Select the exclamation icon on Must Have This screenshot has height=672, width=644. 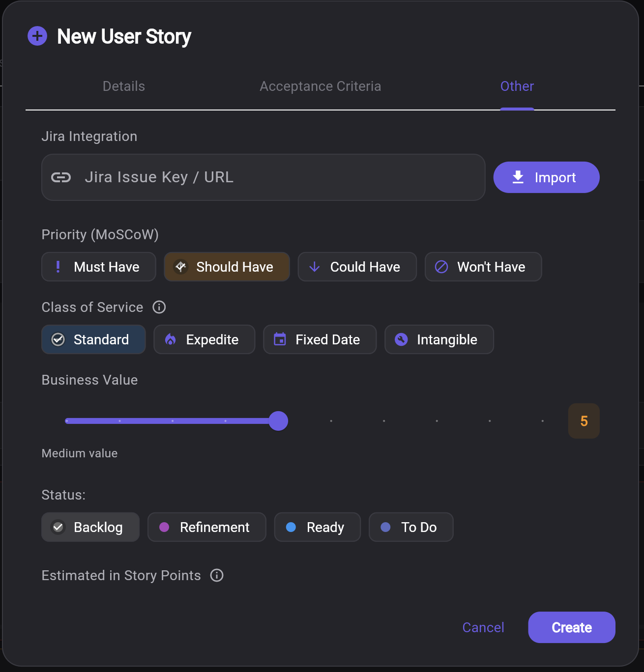(x=59, y=267)
